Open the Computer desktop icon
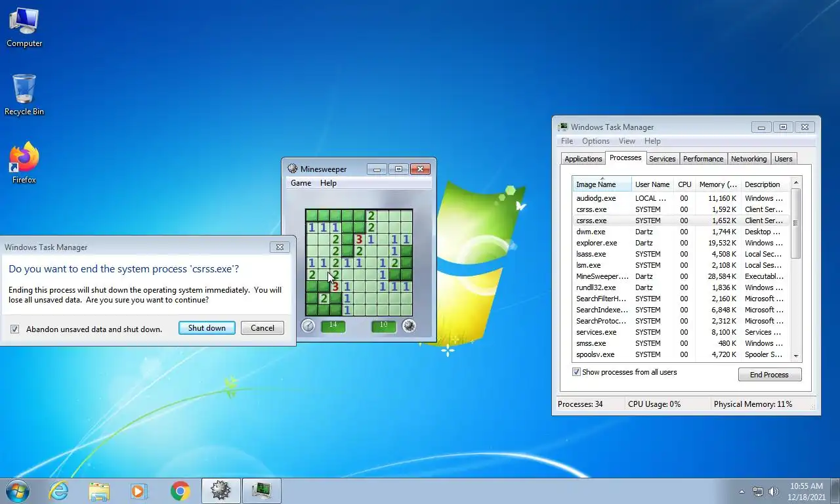The height and width of the screenshot is (504, 840). pos(24,28)
